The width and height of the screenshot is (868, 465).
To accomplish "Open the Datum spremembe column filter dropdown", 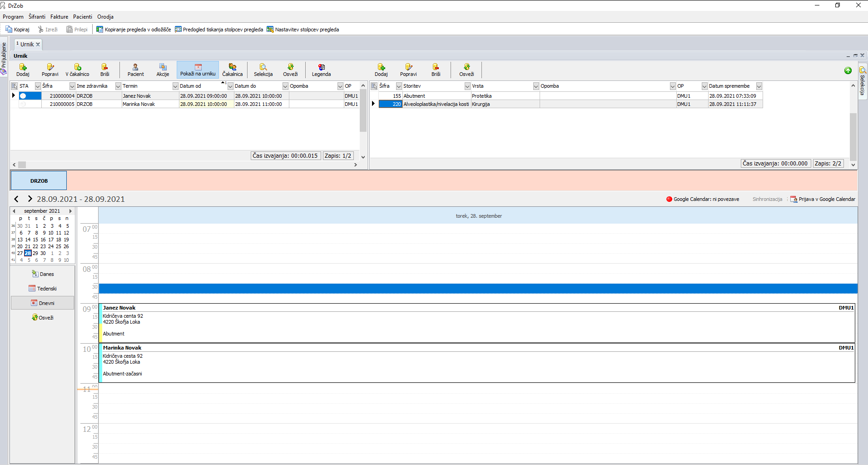I will point(759,86).
